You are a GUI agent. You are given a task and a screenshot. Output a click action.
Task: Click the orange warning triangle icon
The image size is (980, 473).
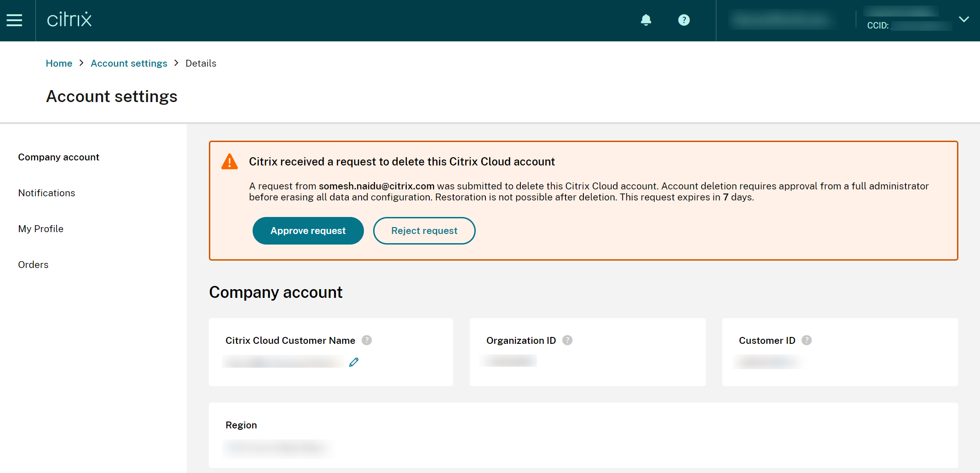(x=230, y=162)
